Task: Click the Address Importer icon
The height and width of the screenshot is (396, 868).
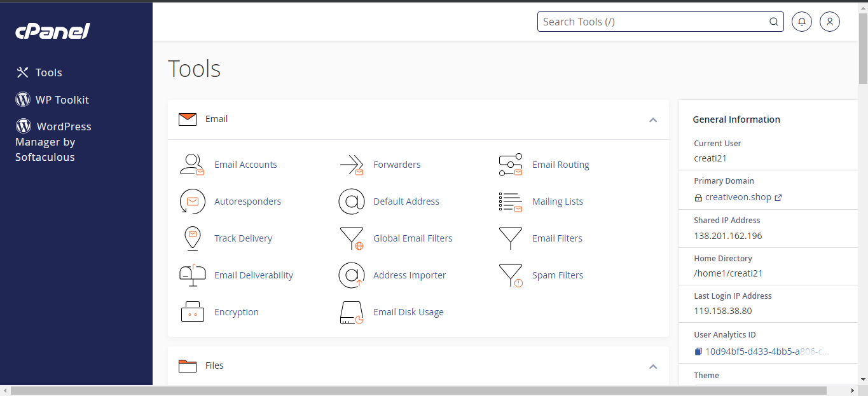Action: [x=351, y=275]
